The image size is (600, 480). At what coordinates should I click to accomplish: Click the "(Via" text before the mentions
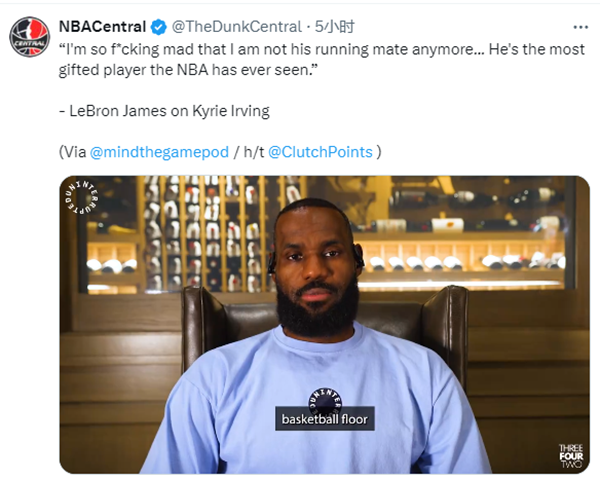73,152
